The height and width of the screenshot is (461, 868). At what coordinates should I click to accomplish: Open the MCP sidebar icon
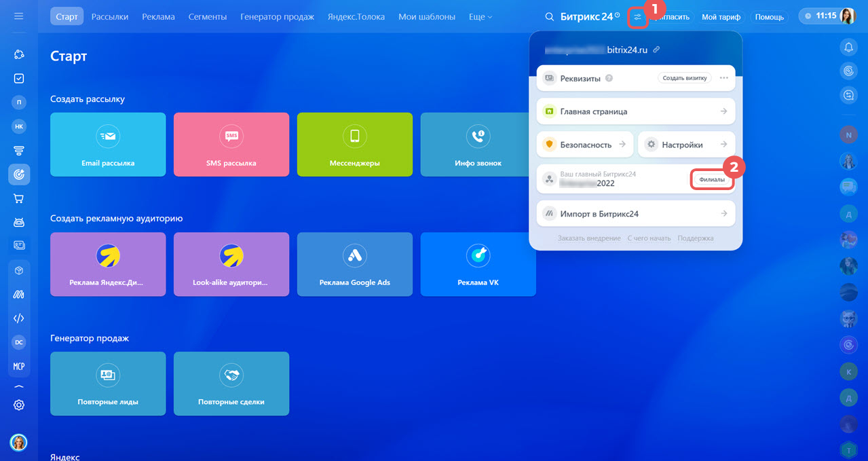click(x=19, y=366)
